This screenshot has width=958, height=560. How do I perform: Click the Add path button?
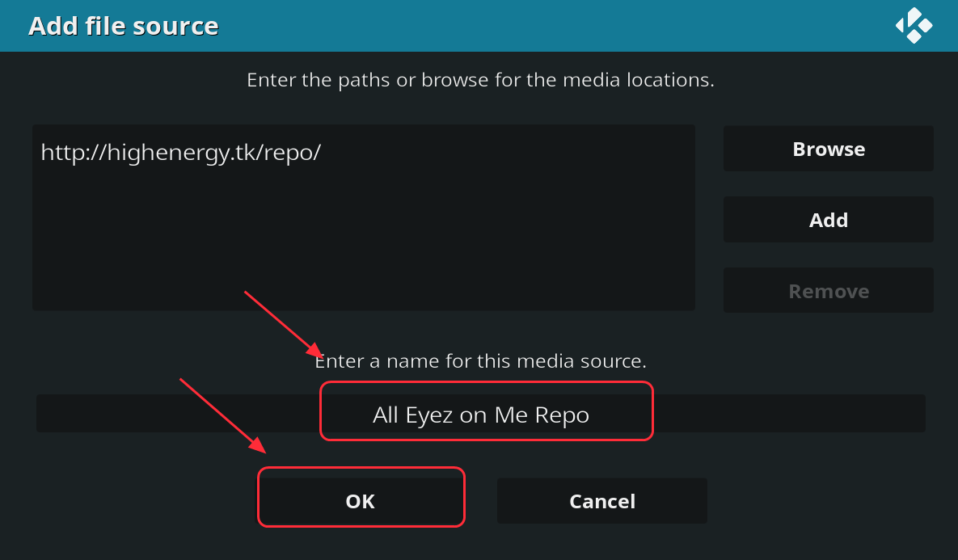829,220
